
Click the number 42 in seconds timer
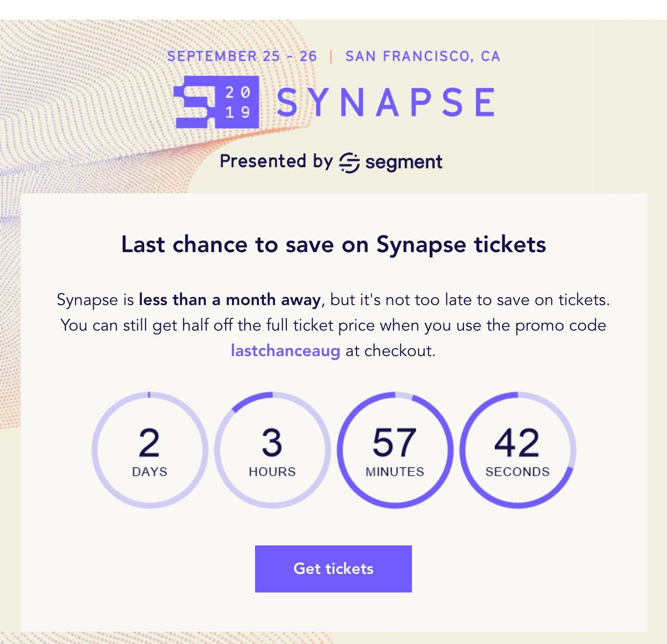(517, 442)
